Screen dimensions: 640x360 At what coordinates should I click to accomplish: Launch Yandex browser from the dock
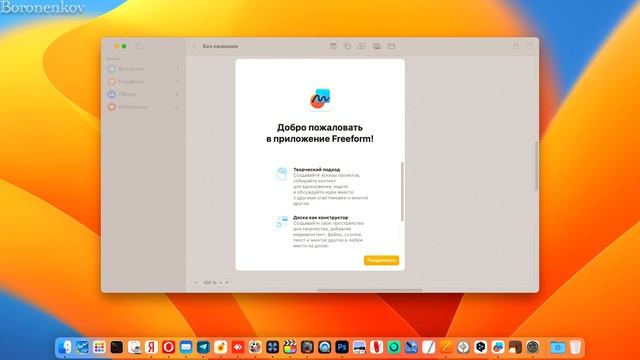[x=151, y=347]
